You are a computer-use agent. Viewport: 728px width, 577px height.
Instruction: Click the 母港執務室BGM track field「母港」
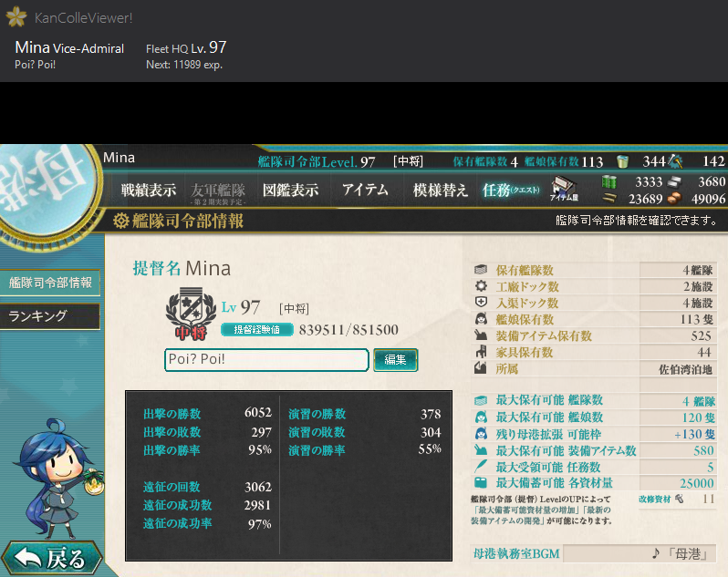coord(640,554)
